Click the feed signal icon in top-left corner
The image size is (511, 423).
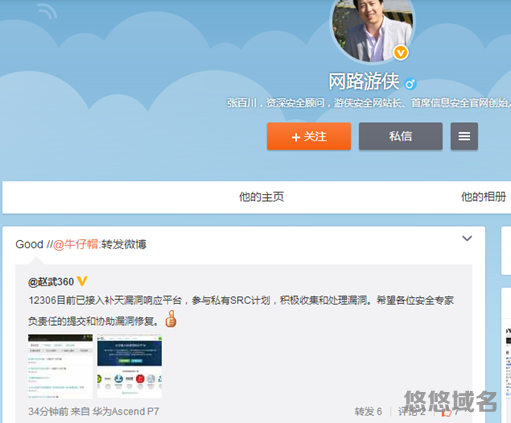(x=47, y=11)
